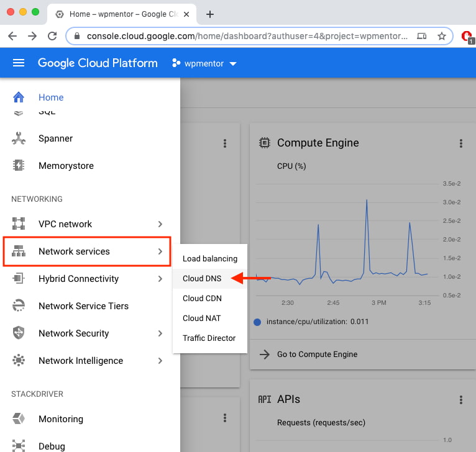
Task: Click the Debug icon in sidebar
Action: 19,446
